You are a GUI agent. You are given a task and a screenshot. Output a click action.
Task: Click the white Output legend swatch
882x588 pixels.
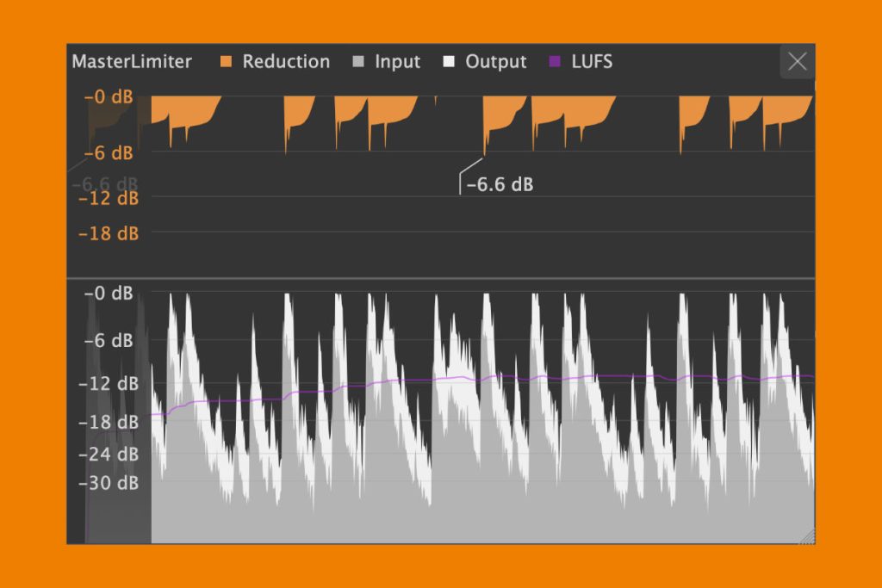click(450, 62)
